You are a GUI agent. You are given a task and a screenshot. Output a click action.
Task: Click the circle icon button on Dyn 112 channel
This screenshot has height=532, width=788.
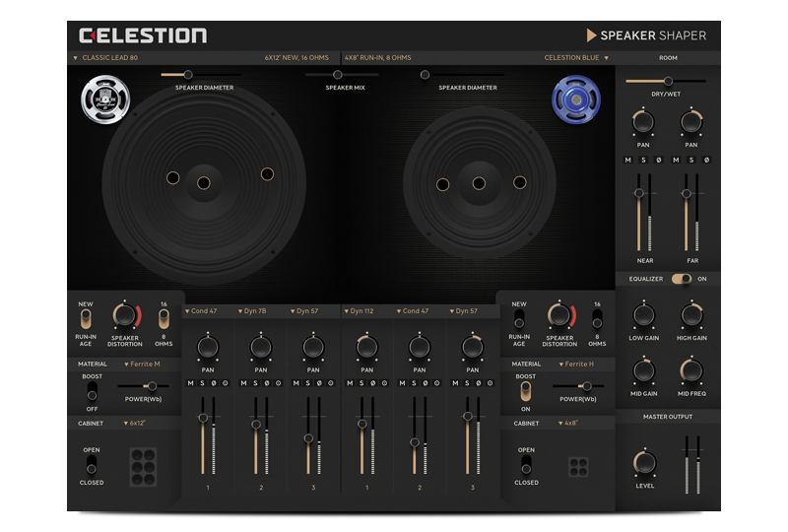(384, 383)
